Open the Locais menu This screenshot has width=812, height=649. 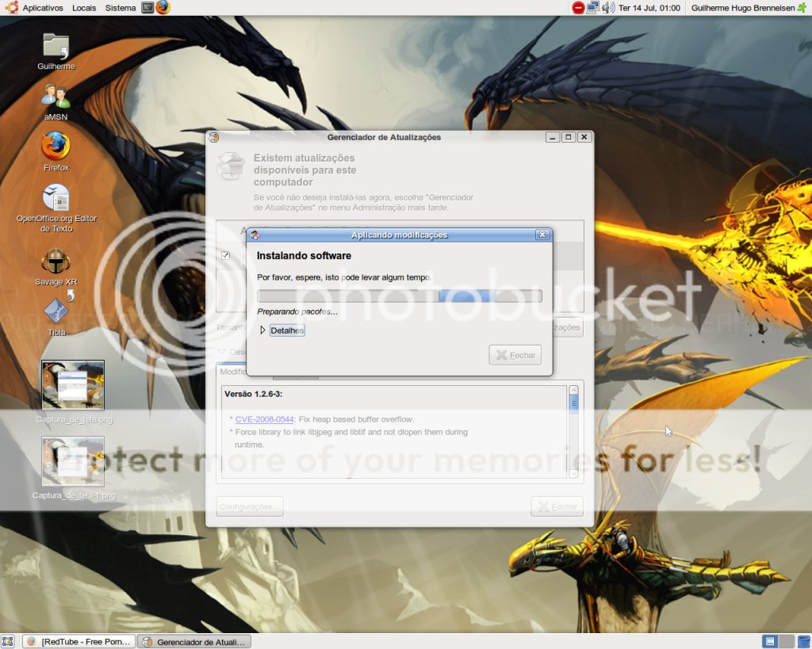[x=84, y=8]
